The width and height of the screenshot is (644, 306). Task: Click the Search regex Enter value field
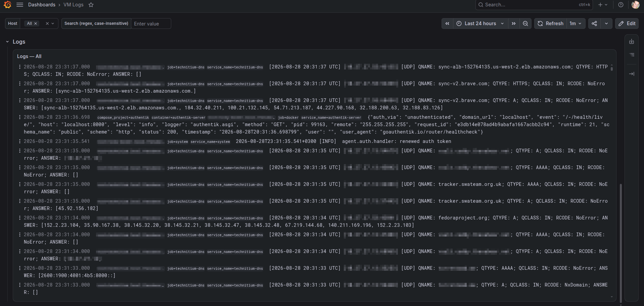(151, 23)
